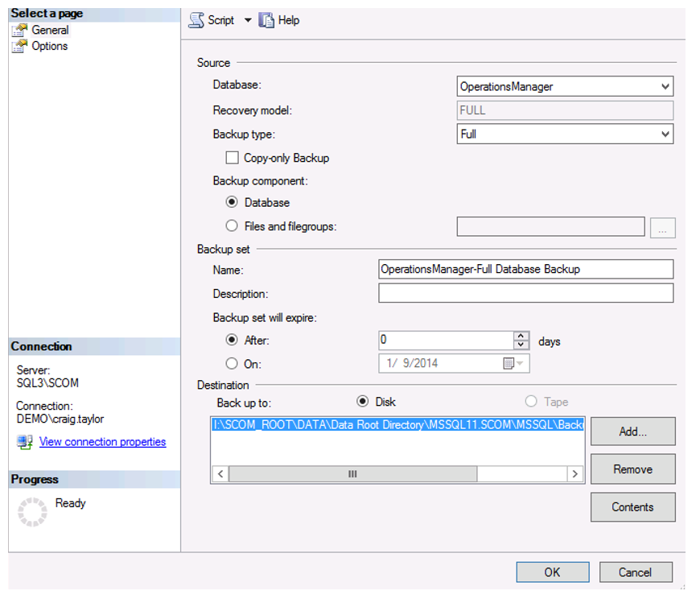Open the General page
Screen dimensions: 700x599
click(50, 30)
